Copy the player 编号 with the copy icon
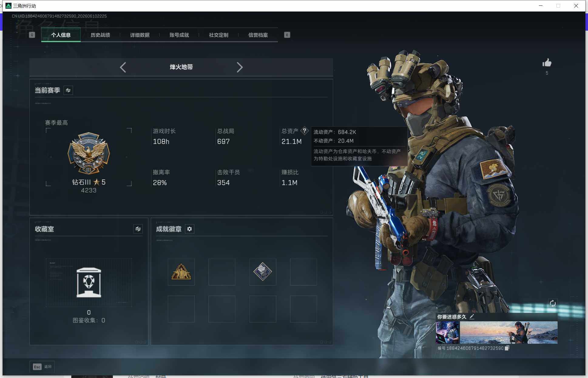The image size is (588, 378). tap(507, 348)
